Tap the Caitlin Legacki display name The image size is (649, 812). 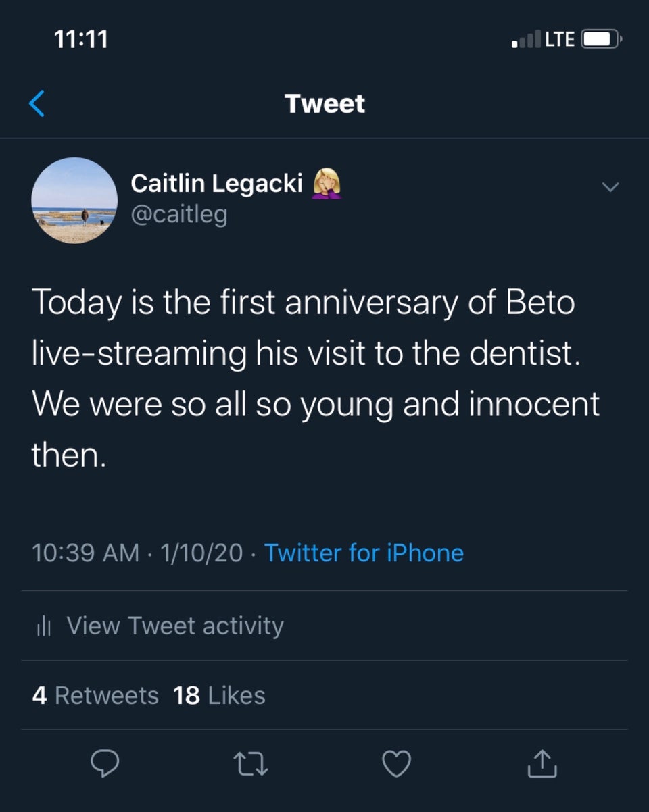216,183
